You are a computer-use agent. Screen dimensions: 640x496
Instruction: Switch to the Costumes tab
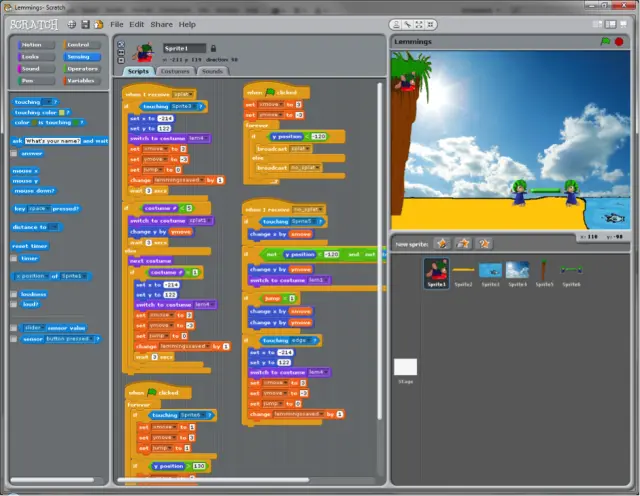(174, 71)
